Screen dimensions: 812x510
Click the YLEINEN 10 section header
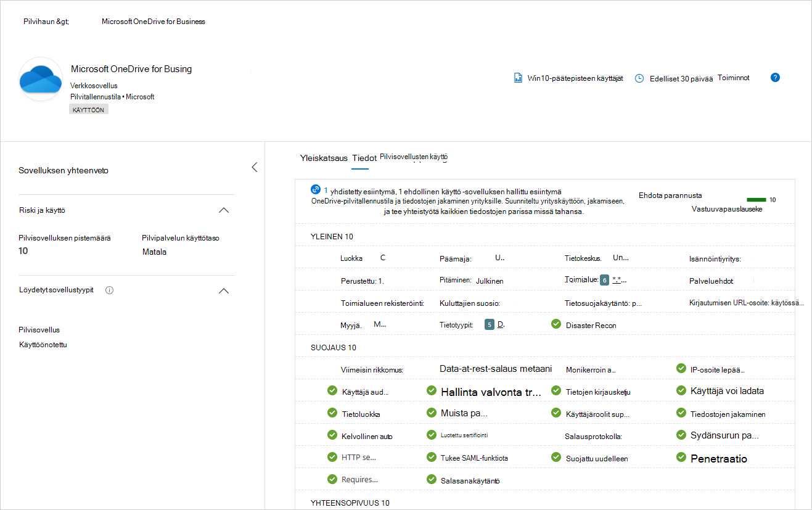point(332,236)
